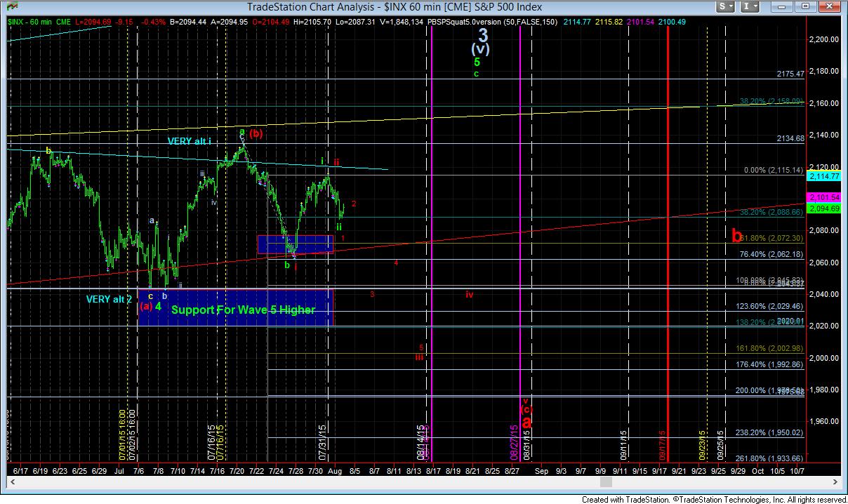Select the large red 'b' wave label

736,235
